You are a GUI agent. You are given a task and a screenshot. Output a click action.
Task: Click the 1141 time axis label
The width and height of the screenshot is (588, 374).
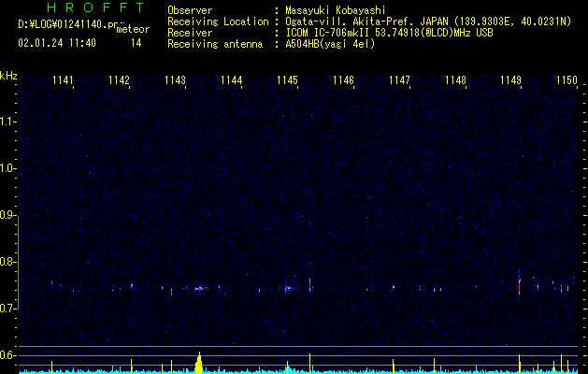tap(63, 80)
